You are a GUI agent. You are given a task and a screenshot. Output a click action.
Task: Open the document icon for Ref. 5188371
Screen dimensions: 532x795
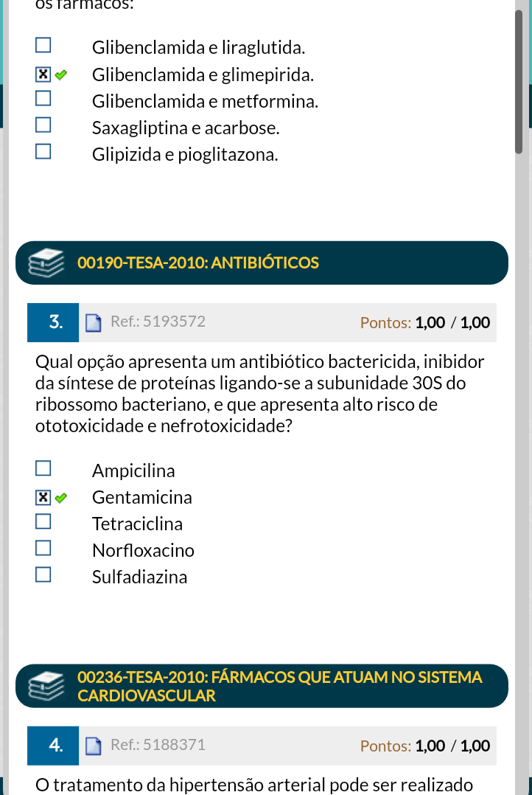pos(93,746)
